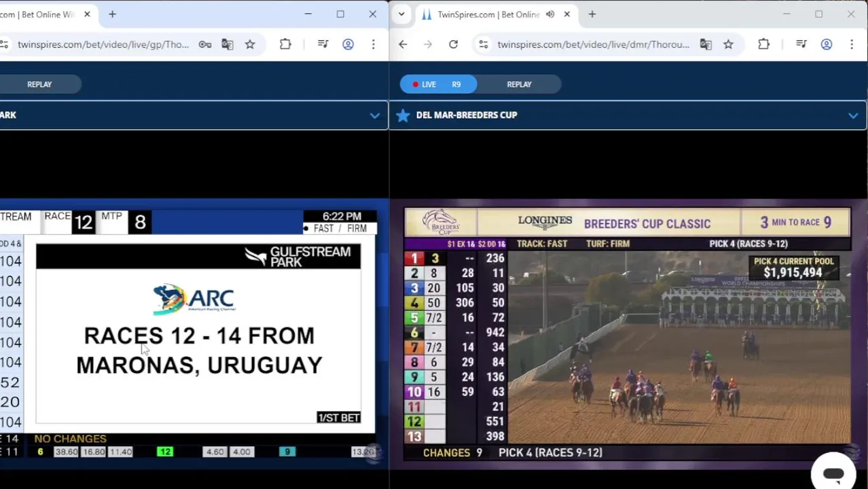
Task: Click the left window's tab title
Action: coord(38,14)
